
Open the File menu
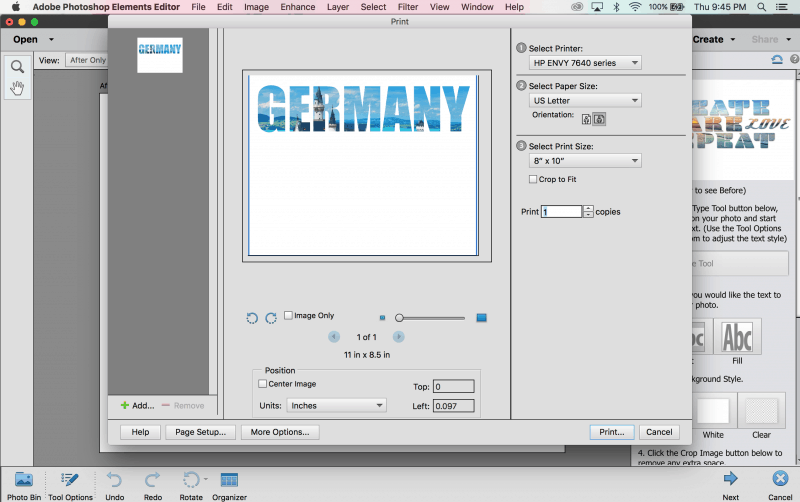(x=198, y=7)
